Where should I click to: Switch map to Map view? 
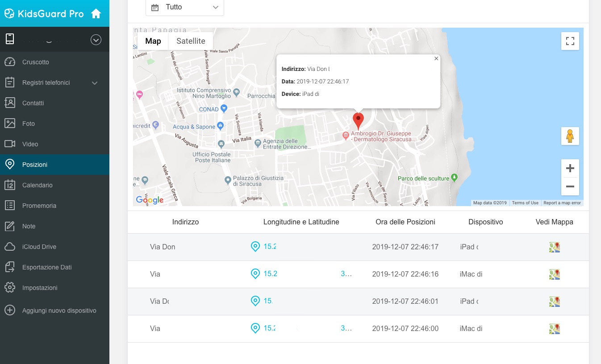[153, 41]
